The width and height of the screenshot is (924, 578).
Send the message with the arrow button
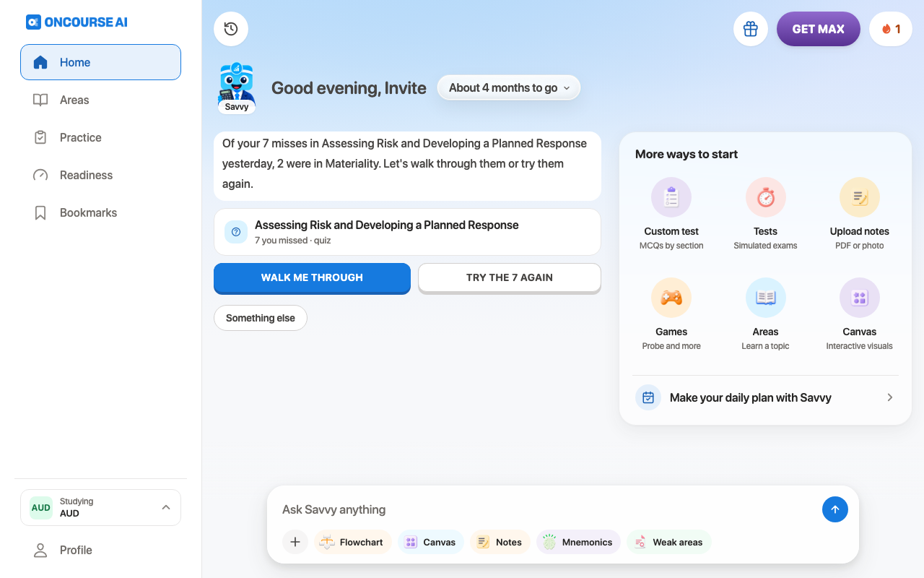pos(835,509)
